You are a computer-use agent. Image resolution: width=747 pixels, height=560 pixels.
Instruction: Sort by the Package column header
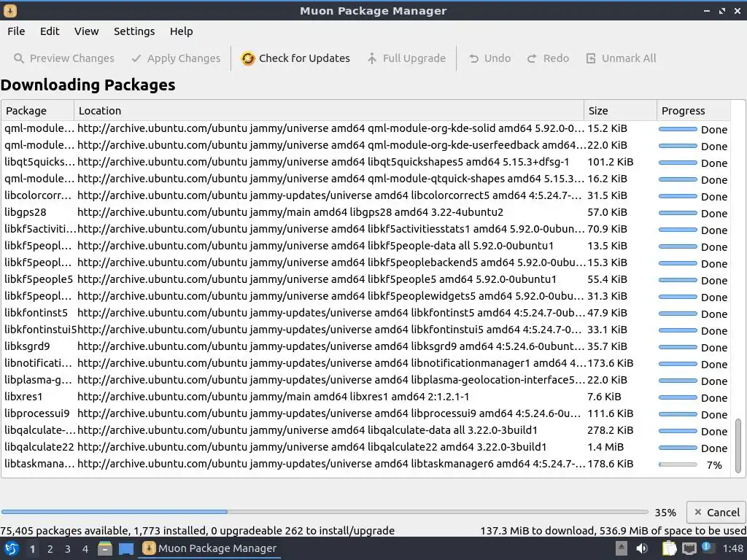(x=38, y=111)
